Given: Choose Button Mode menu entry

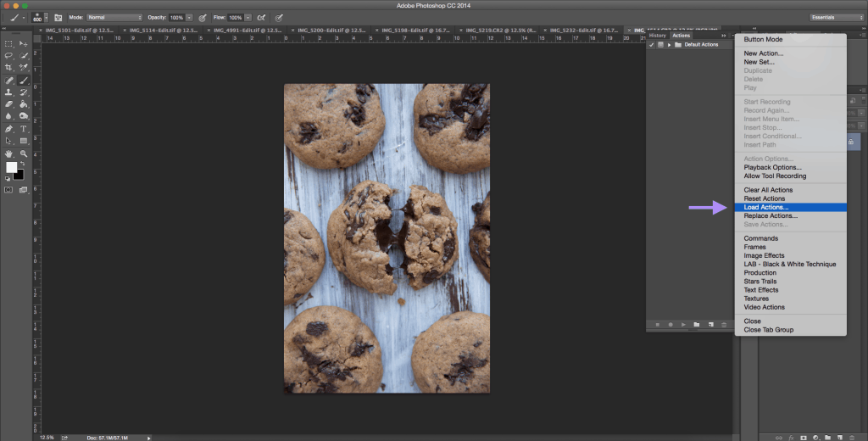Looking at the screenshot, I should 791,39.
